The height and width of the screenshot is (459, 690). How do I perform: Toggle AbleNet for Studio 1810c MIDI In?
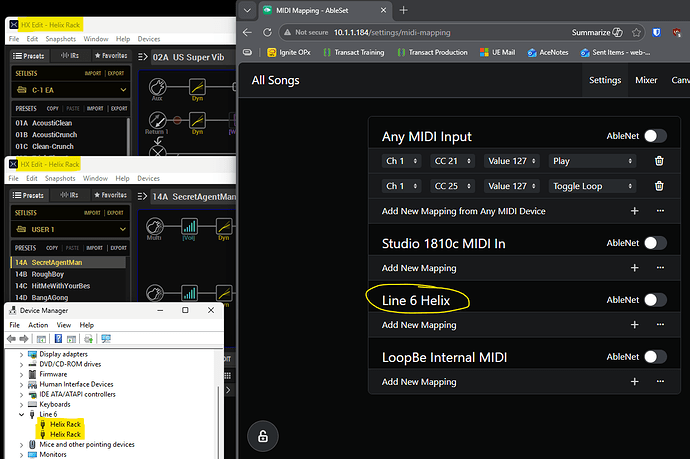pos(655,243)
